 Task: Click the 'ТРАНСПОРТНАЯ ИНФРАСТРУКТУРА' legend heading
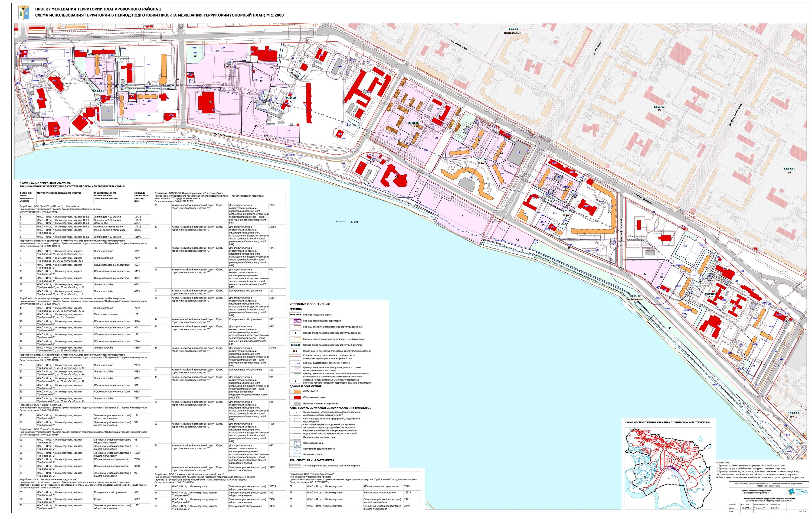point(312,460)
